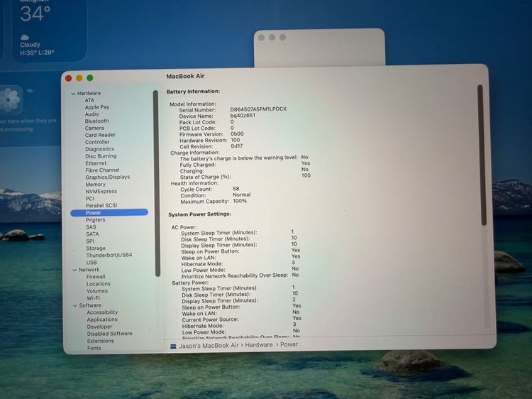
Task: Click the laptop icon in path bar
Action: pos(173,346)
